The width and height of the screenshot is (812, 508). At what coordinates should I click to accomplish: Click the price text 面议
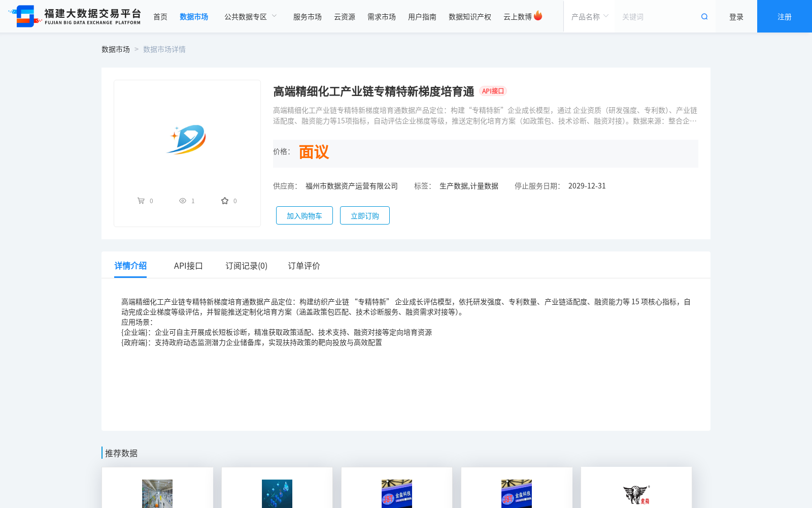[314, 152]
